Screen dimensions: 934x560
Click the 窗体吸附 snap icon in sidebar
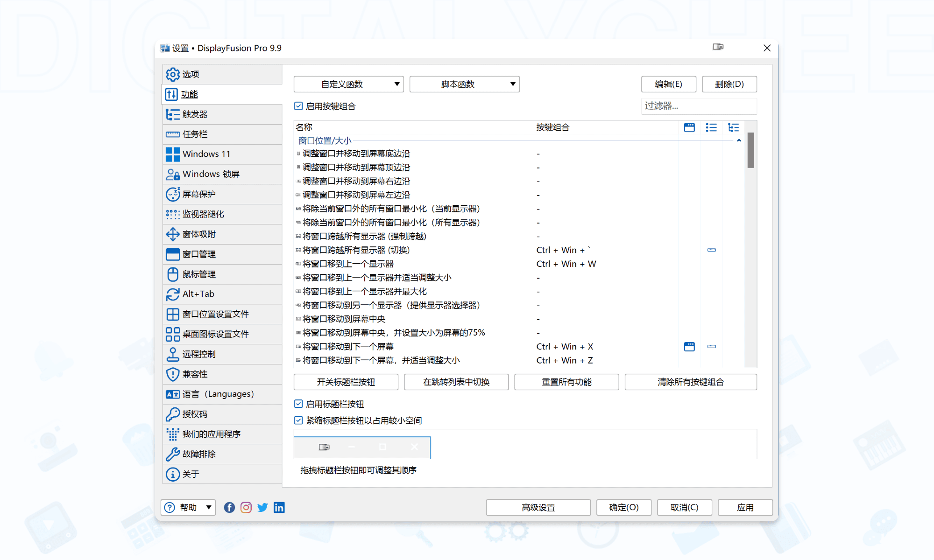172,234
